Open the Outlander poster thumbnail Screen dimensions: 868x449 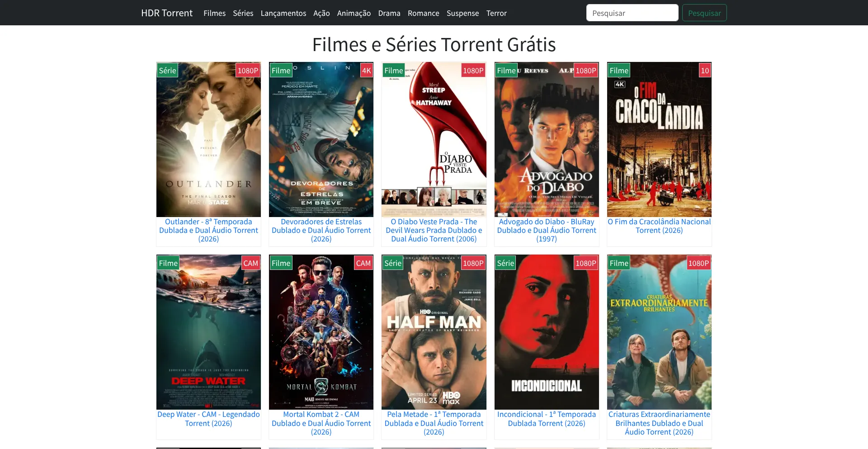coord(208,139)
